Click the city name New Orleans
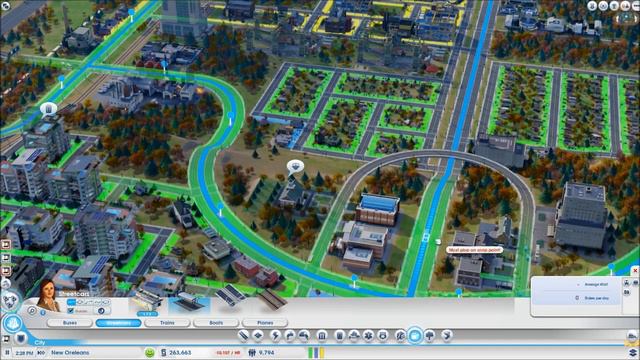Viewport: 640px width, 360px height. coord(70,352)
